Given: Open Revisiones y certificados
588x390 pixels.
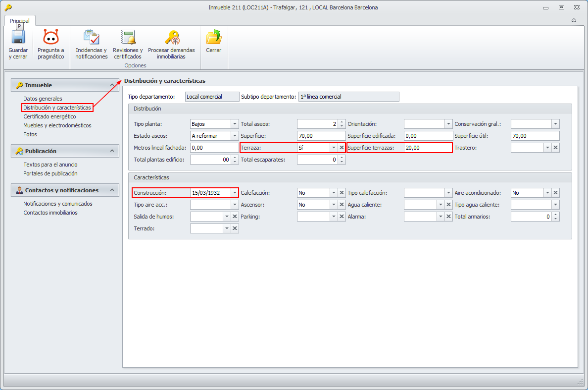Looking at the screenshot, I should (x=128, y=38).
